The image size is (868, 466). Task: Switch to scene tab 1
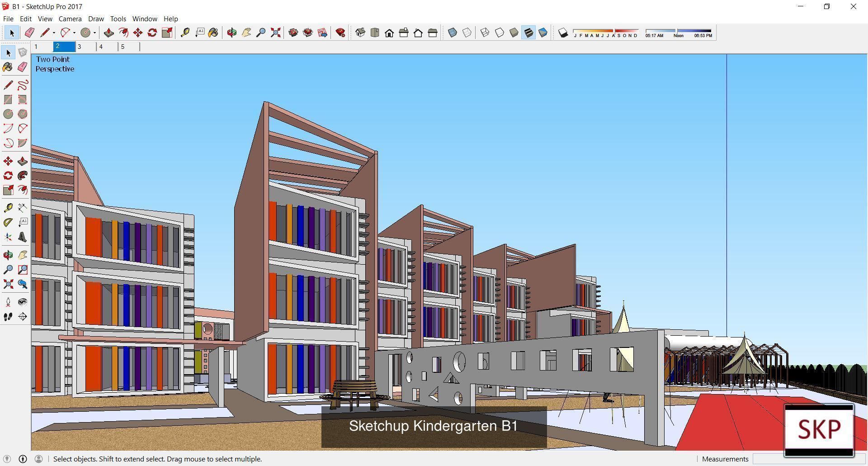click(42, 47)
